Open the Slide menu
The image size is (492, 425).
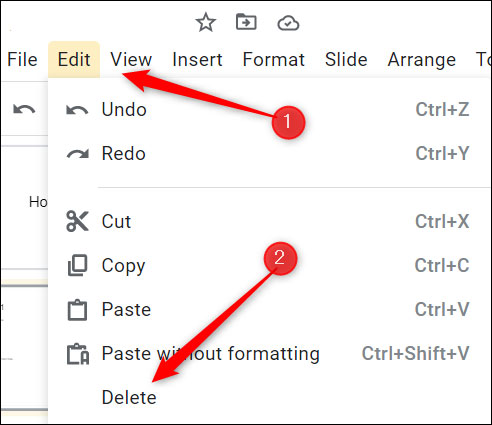point(346,60)
